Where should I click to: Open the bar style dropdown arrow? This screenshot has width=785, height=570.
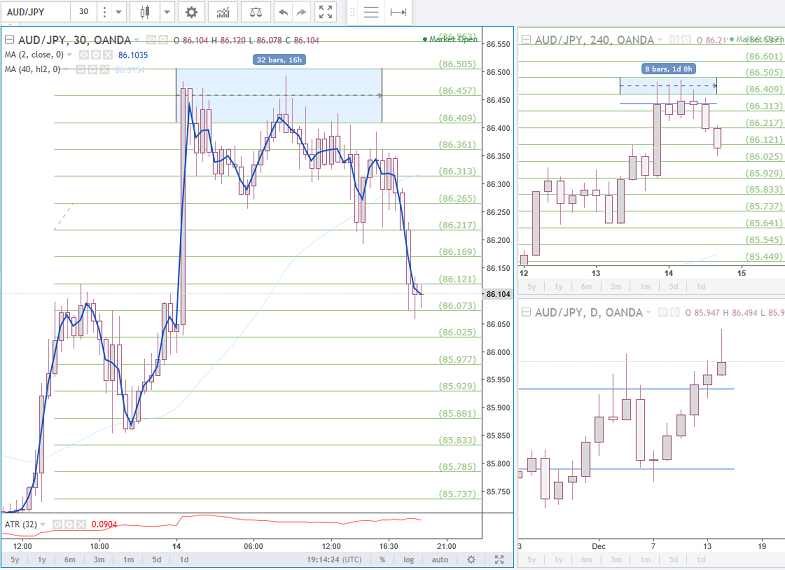tap(167, 12)
